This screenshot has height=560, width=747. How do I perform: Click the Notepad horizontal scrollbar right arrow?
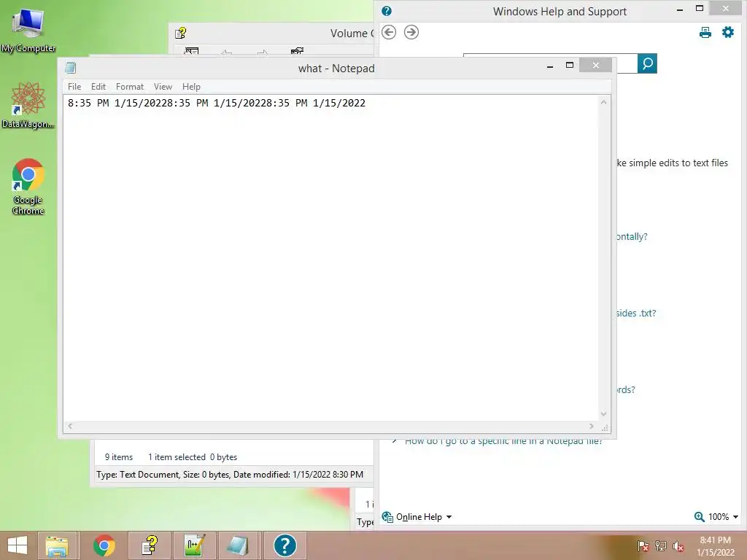[592, 426]
